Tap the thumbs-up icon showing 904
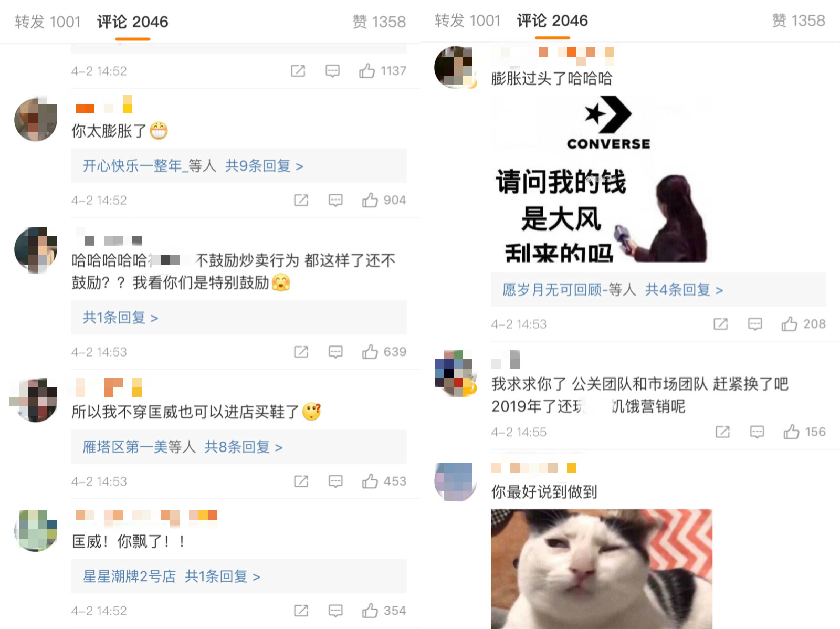Image resolution: width=840 pixels, height=629 pixels. pyautogui.click(x=370, y=200)
